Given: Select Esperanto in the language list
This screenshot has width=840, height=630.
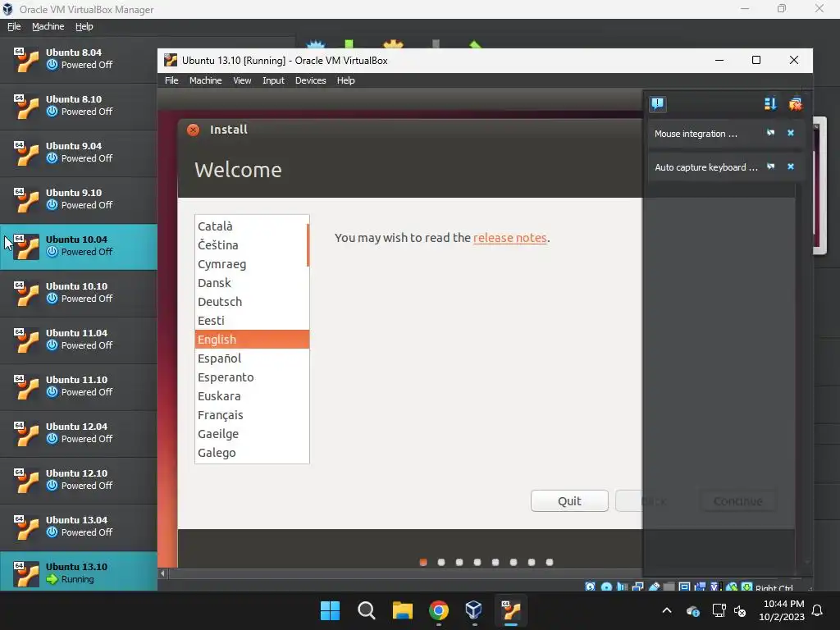Looking at the screenshot, I should (252, 377).
